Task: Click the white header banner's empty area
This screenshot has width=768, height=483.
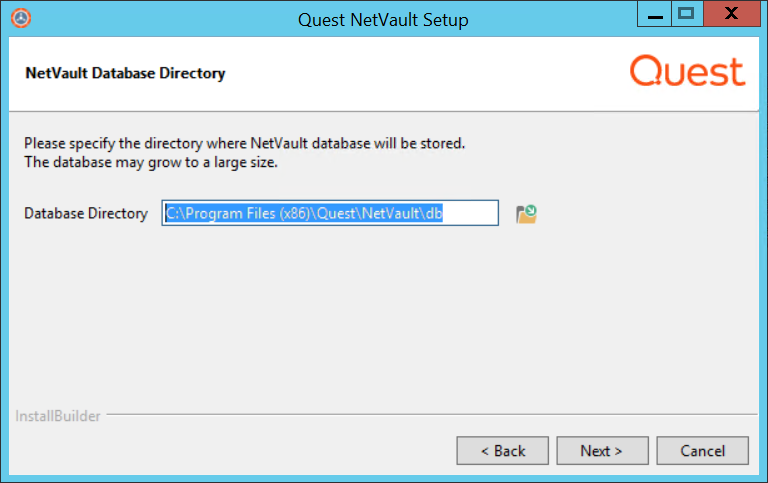Action: coord(420,73)
